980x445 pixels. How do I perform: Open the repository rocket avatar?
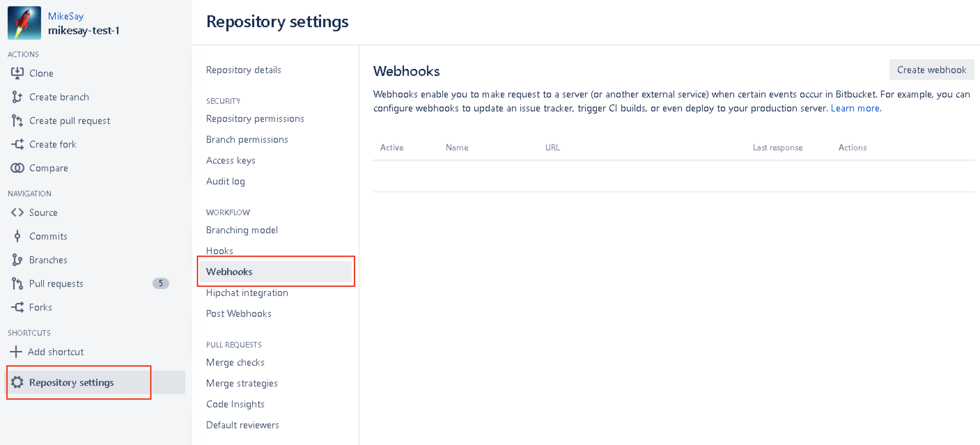coord(24,23)
